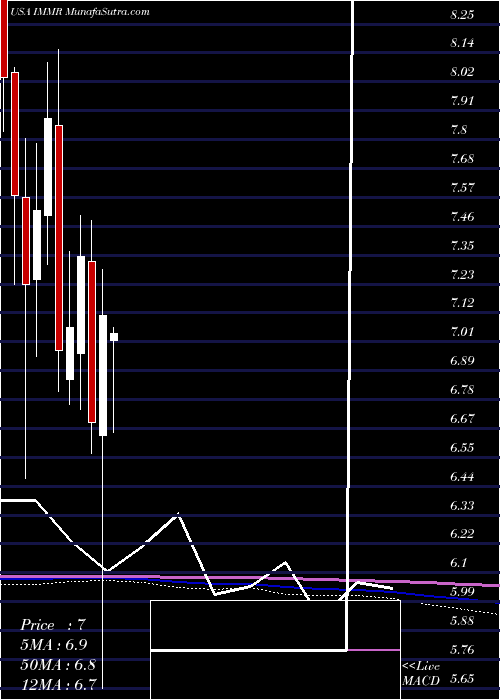Click the tall red candle spanning 7.8 to 6.95
This screenshot has width=500, height=700.
click(59, 238)
